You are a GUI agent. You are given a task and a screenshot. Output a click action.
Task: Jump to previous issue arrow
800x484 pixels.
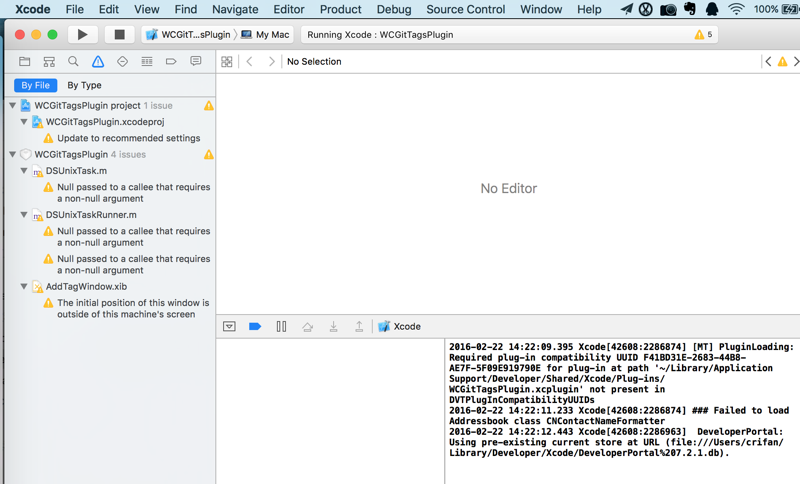768,62
